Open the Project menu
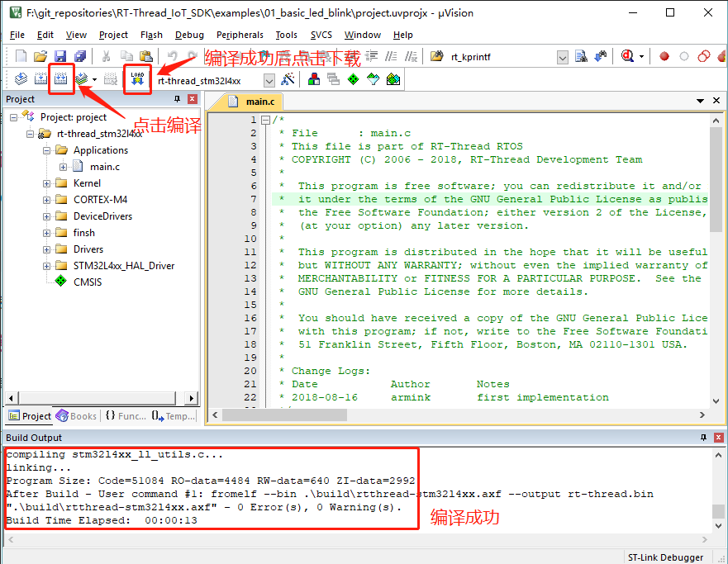Viewport: 728px width, 564px height. 113,35
